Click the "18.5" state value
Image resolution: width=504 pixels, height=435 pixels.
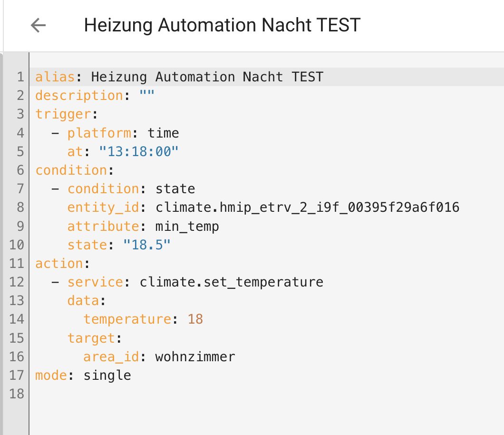147,245
